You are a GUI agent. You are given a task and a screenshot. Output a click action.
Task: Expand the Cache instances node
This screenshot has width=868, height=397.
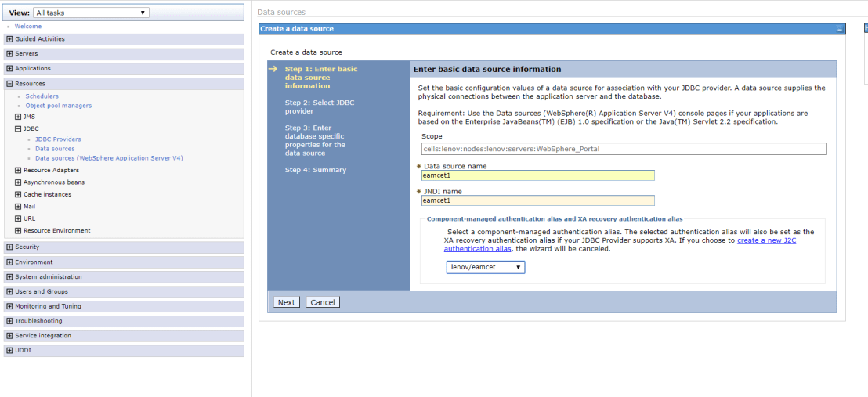point(18,194)
